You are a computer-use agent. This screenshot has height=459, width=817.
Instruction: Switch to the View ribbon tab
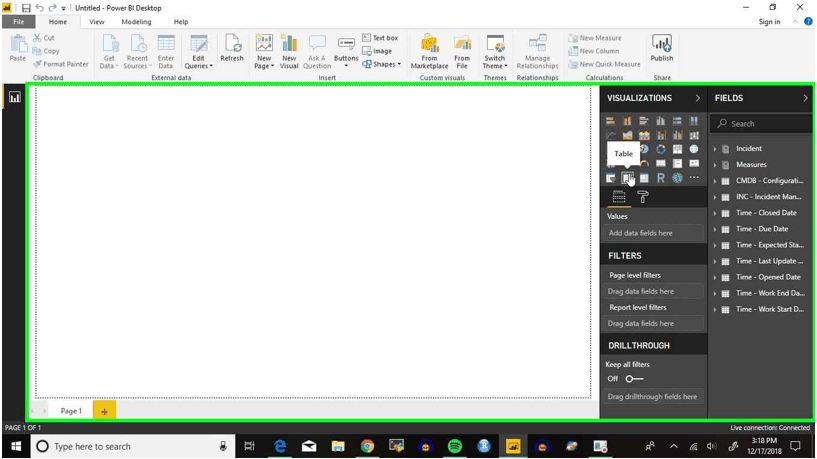point(96,22)
